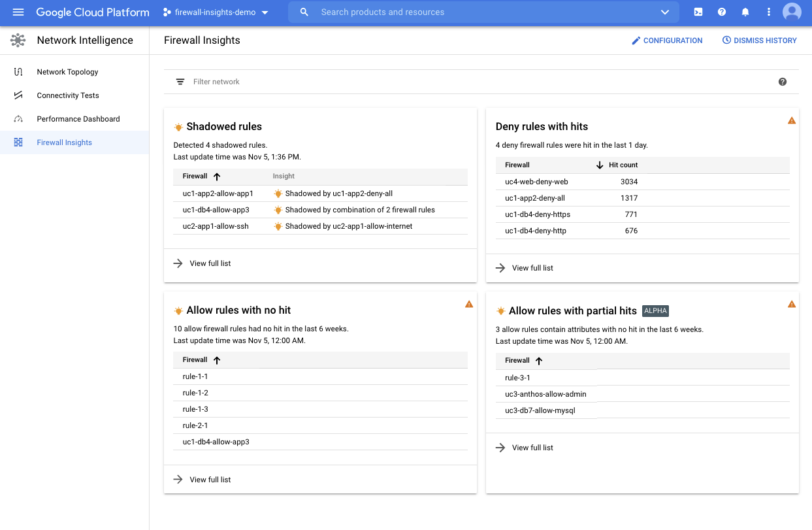The width and height of the screenshot is (812, 530).
Task: Click the Network Intelligence product icon
Action: (18, 41)
